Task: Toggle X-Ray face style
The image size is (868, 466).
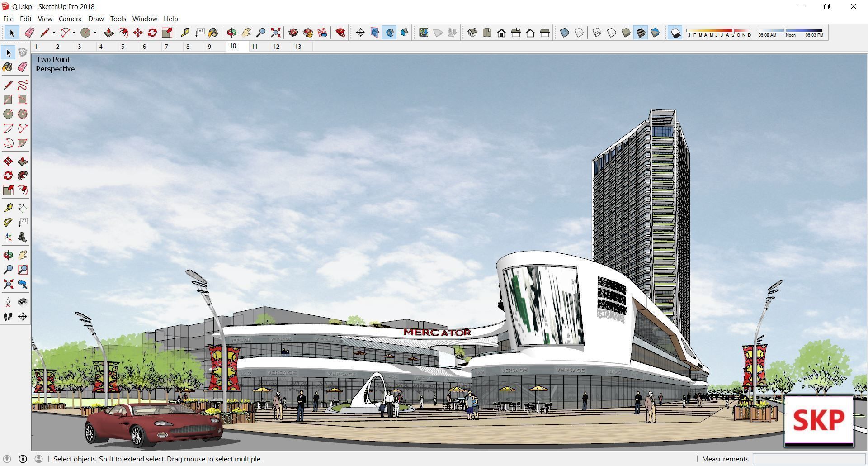Action: tap(565, 33)
